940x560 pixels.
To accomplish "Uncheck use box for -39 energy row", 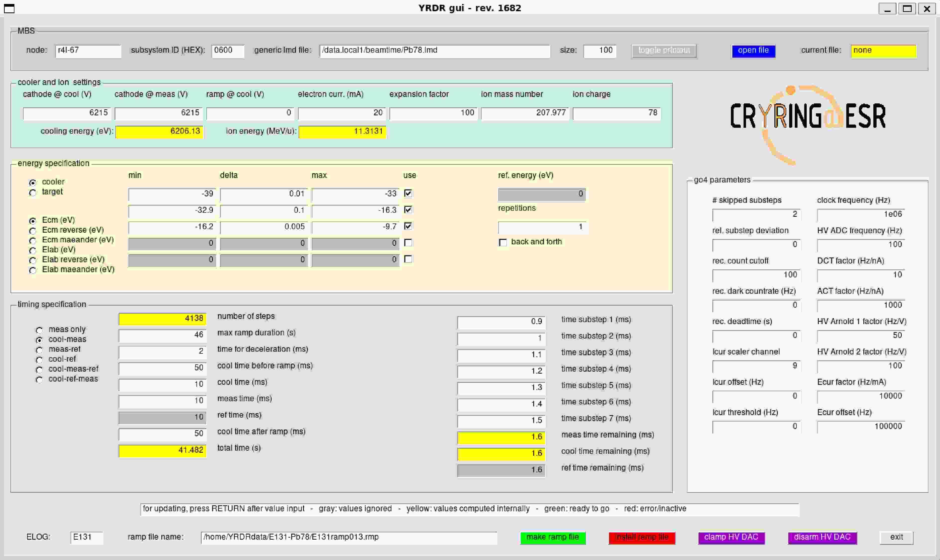I will (408, 193).
